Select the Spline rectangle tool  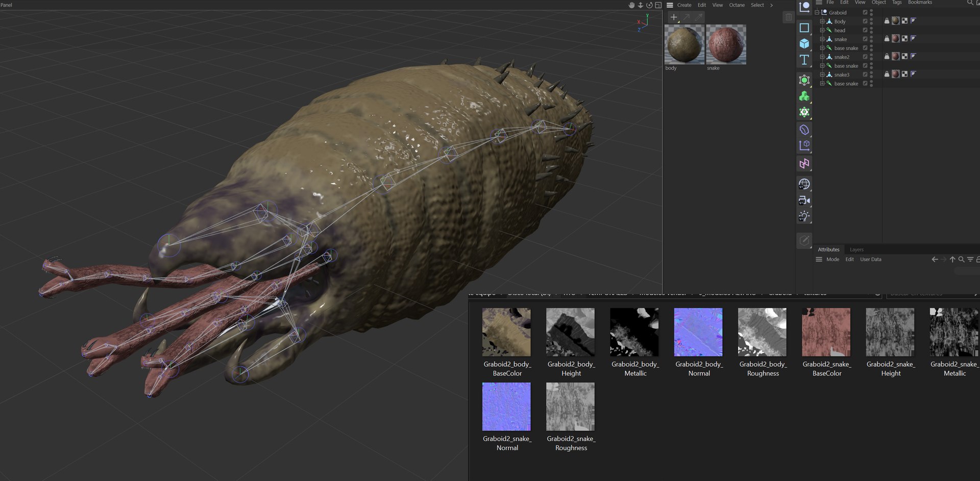804,28
